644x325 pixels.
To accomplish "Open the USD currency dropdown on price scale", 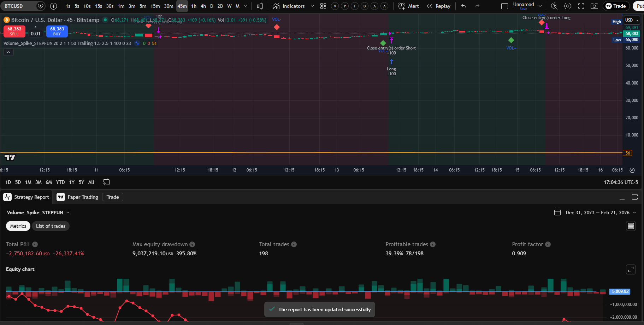I will point(632,20).
